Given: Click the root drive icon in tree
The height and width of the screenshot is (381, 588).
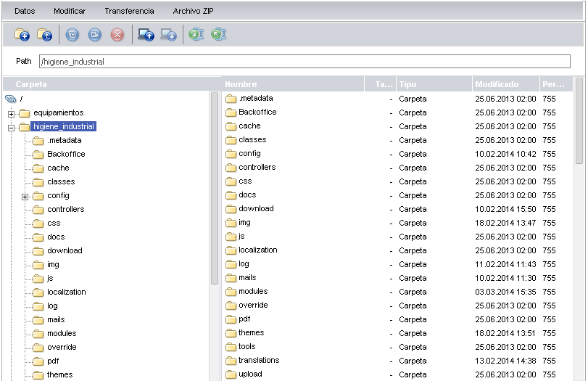Looking at the screenshot, I should click(11, 99).
